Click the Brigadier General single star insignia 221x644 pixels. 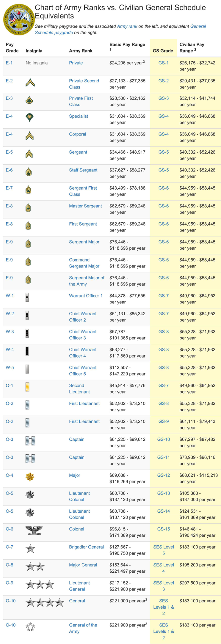[x=30, y=548]
